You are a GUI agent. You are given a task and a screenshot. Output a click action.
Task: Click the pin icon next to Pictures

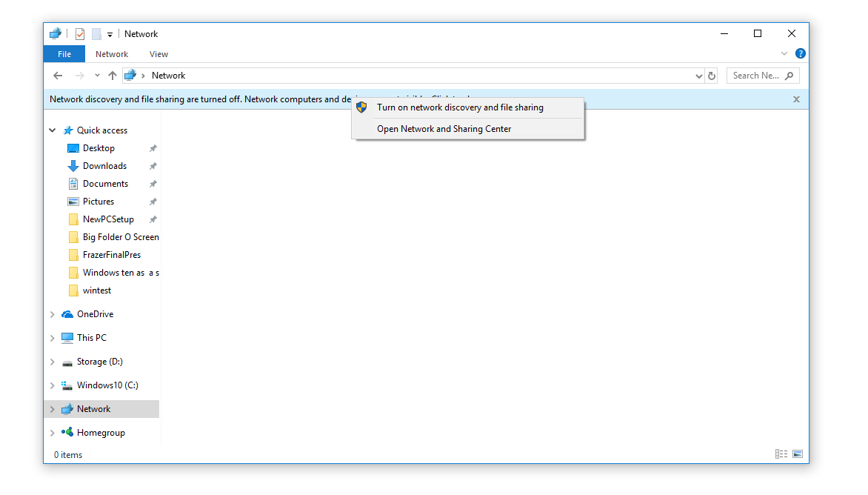[x=153, y=201]
